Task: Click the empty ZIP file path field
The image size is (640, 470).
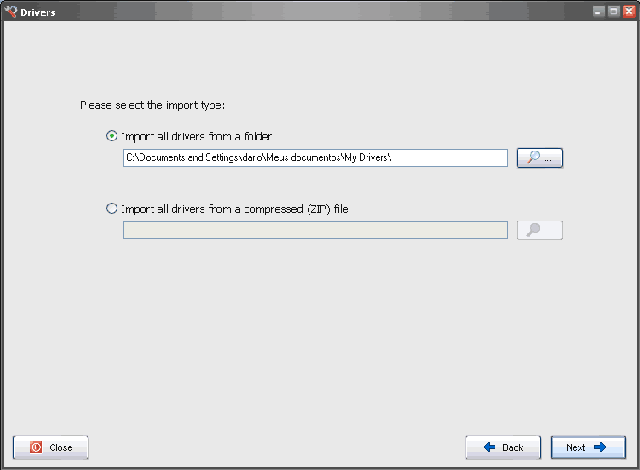Action: (315, 230)
